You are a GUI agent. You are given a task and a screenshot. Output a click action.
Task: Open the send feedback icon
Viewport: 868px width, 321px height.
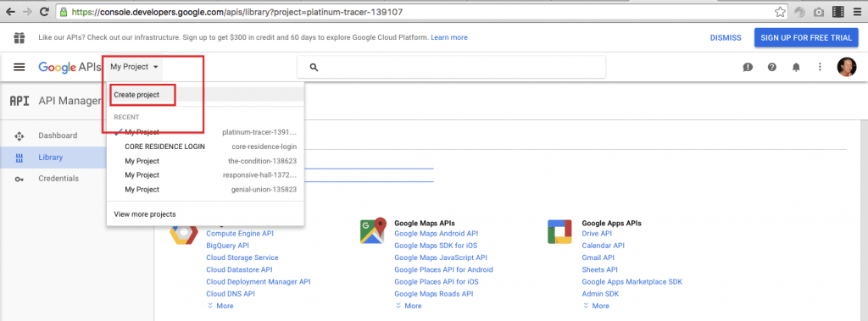[748, 67]
